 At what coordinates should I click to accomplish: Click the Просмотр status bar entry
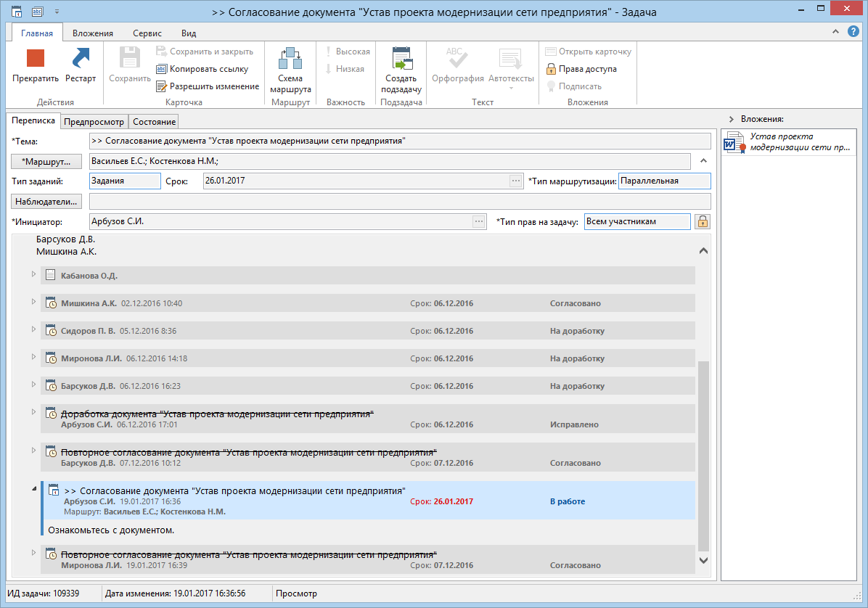coord(297,593)
